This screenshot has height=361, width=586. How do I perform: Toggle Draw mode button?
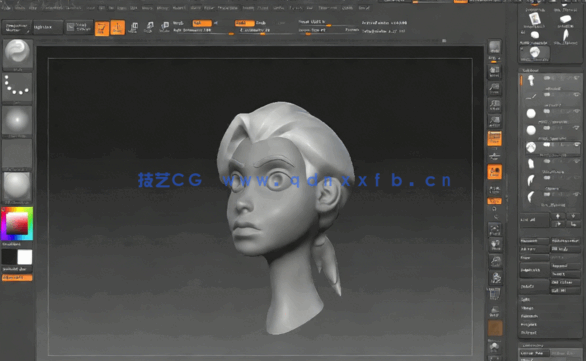[x=117, y=28]
